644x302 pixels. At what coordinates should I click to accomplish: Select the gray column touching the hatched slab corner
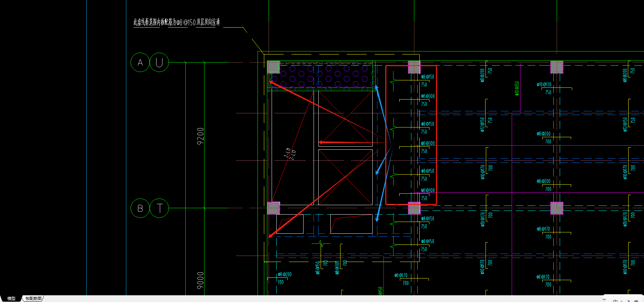pos(273,67)
